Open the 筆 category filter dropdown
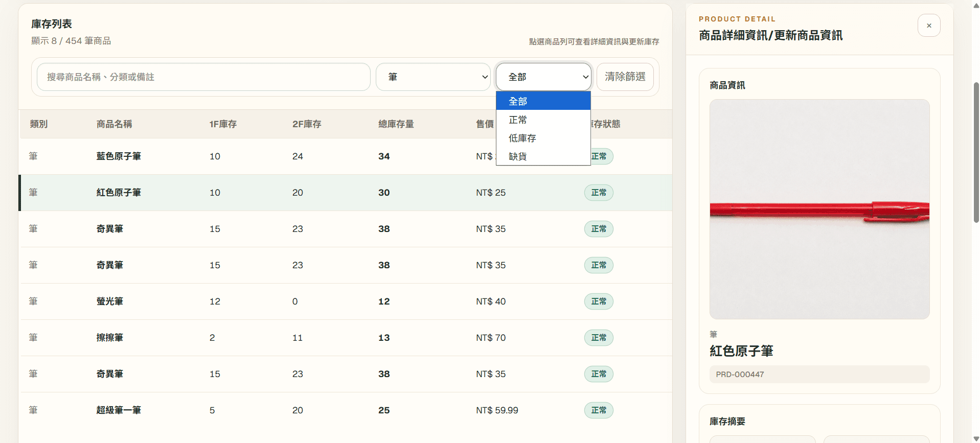The image size is (980, 443). click(433, 77)
